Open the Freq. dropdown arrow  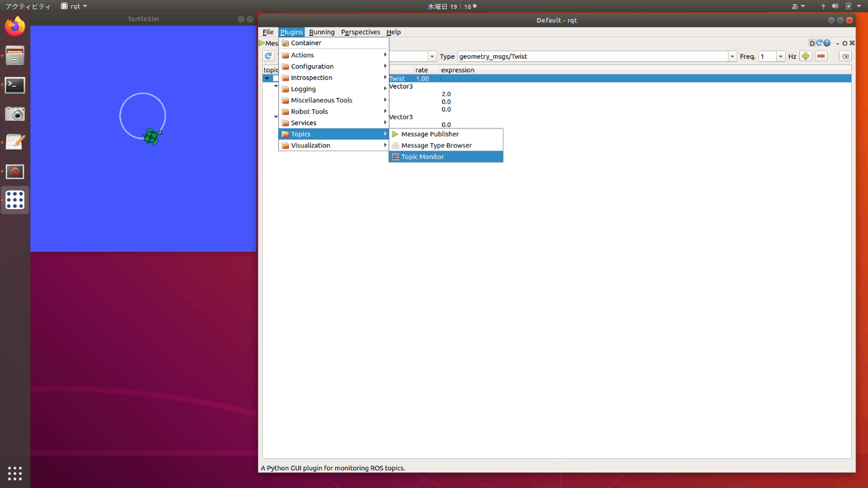[x=781, y=56]
